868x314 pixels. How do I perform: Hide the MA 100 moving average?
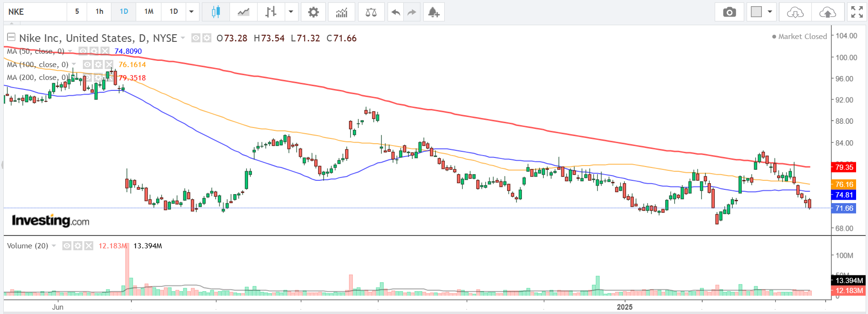coord(88,64)
